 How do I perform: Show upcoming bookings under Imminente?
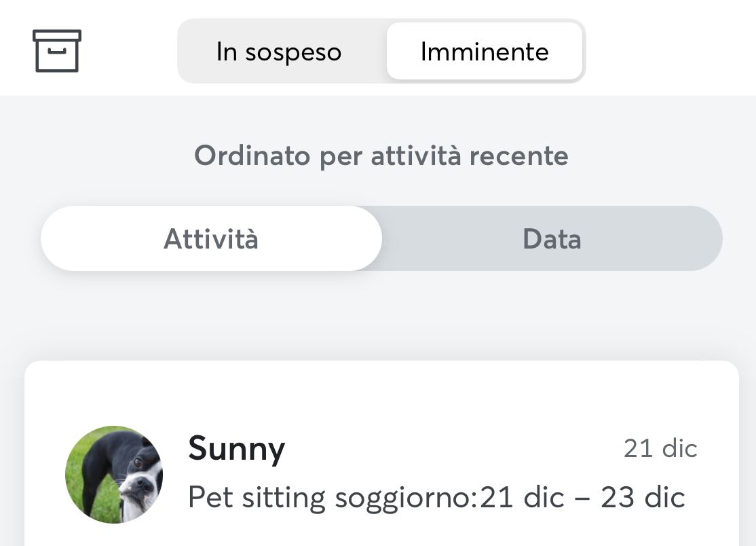[485, 52]
